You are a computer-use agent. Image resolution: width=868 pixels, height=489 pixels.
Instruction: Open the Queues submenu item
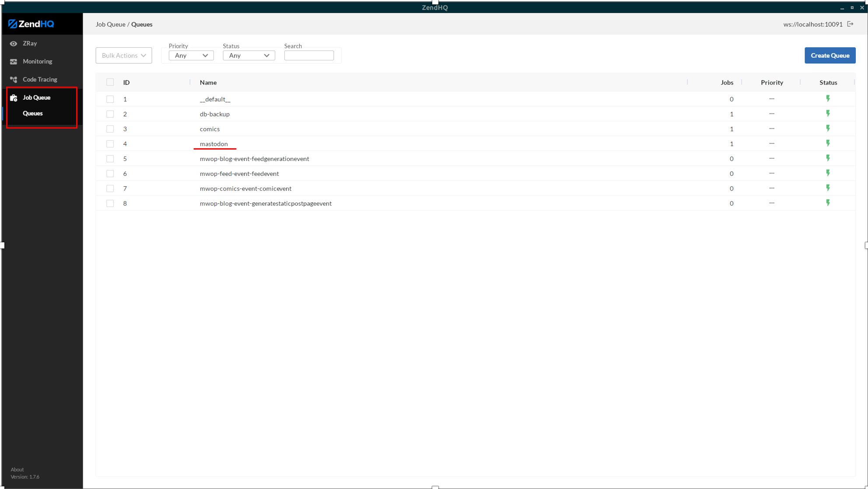click(x=33, y=113)
